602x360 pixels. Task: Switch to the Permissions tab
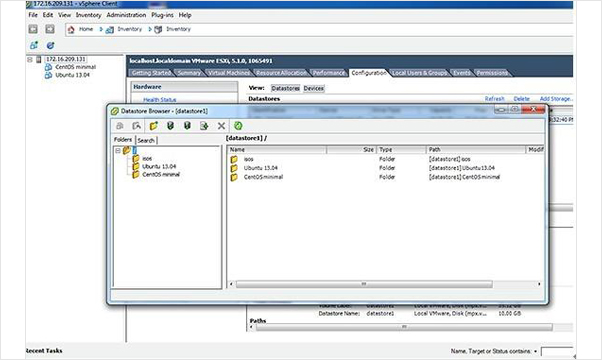pos(492,73)
